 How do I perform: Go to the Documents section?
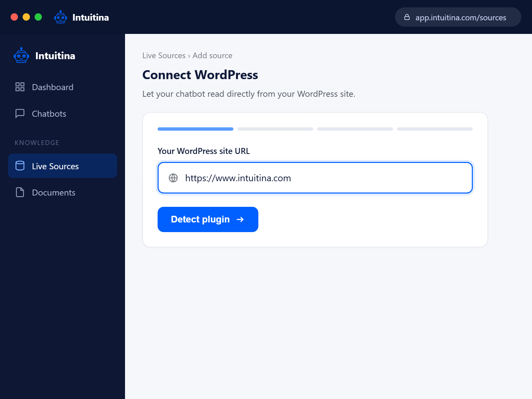[63, 193]
